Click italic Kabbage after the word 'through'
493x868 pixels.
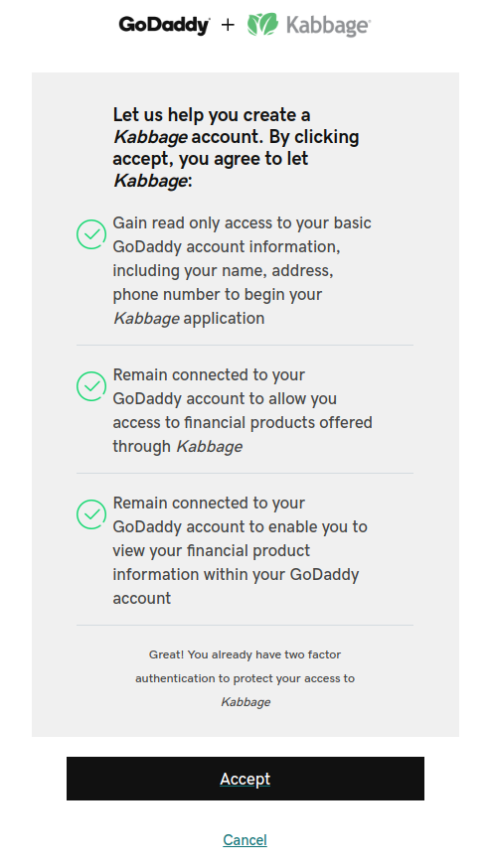(209, 447)
